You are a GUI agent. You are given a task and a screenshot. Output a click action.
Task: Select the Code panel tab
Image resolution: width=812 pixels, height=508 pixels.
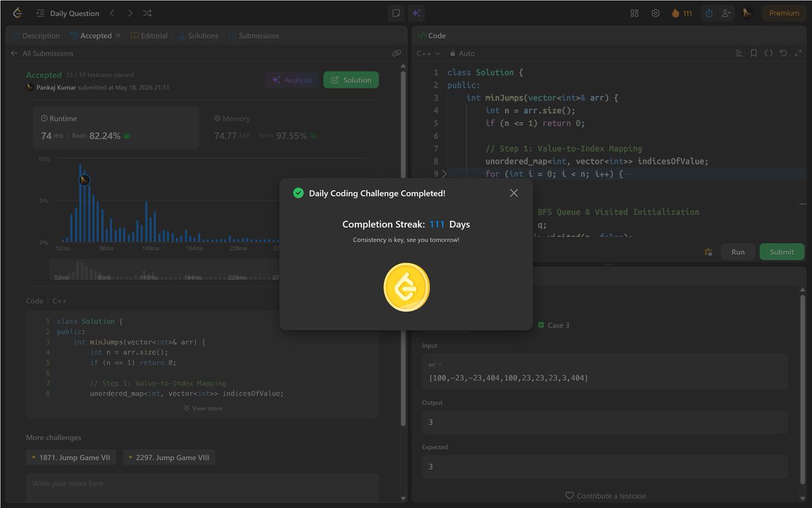point(432,35)
